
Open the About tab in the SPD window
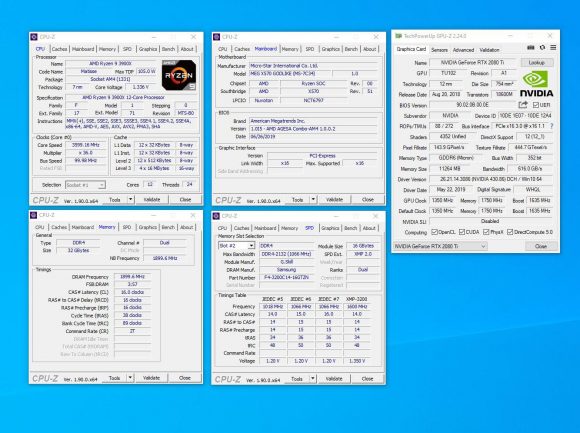[x=369, y=228]
